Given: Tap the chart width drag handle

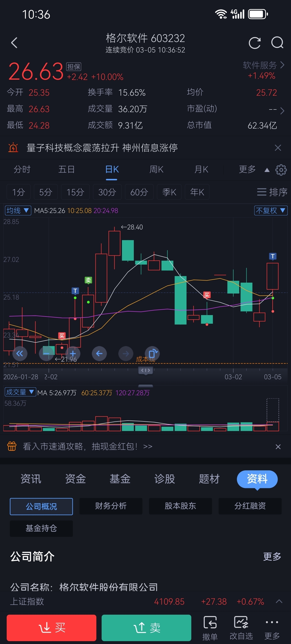Looking at the screenshot, I should [145, 370].
